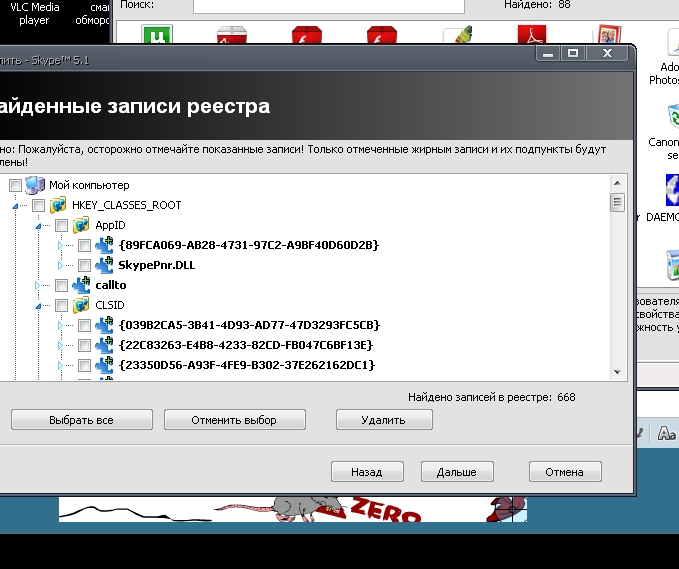Collapse the HKEY_CLASSES_ROOT tree node
The height and width of the screenshot is (569, 679).
coord(15,206)
